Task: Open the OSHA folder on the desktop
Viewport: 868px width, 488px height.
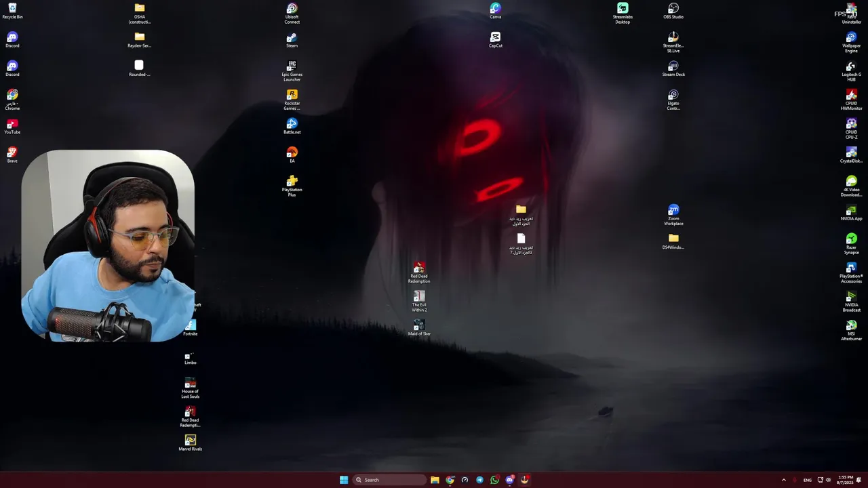Action: pos(139,13)
